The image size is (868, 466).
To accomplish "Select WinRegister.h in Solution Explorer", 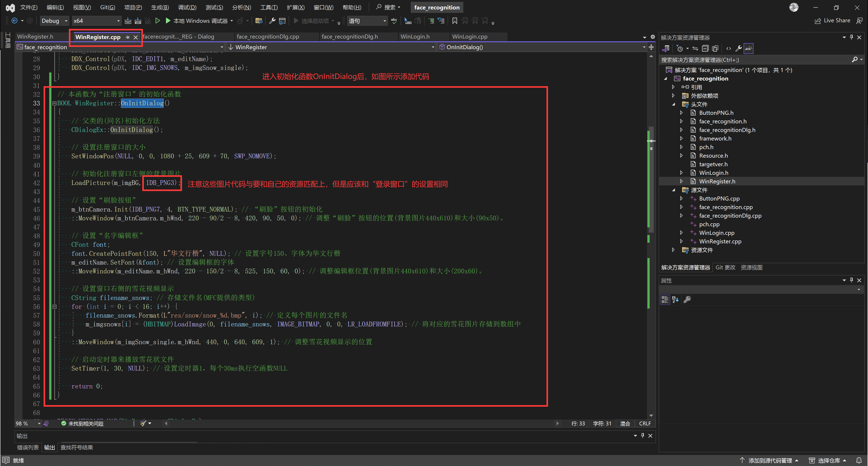I will coord(717,181).
